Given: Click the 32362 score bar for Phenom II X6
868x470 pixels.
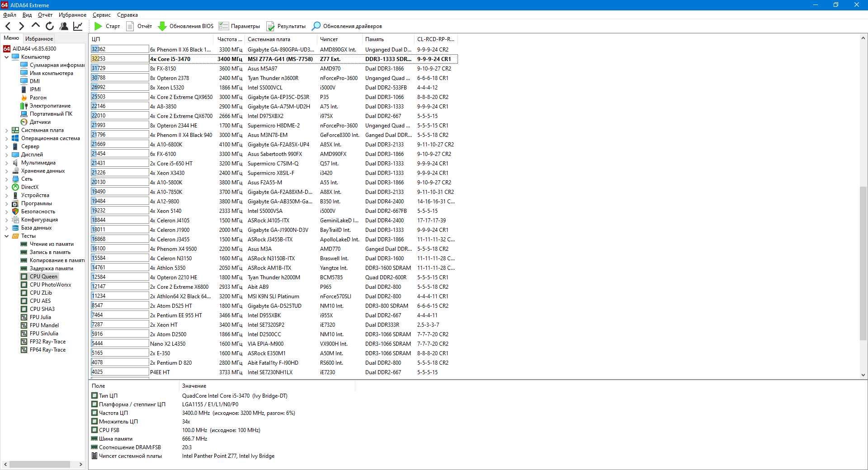Looking at the screenshot, I should click(x=120, y=49).
